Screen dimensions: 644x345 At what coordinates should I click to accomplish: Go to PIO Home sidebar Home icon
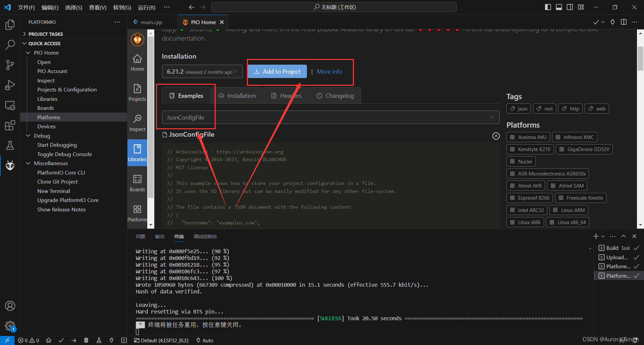point(137,63)
